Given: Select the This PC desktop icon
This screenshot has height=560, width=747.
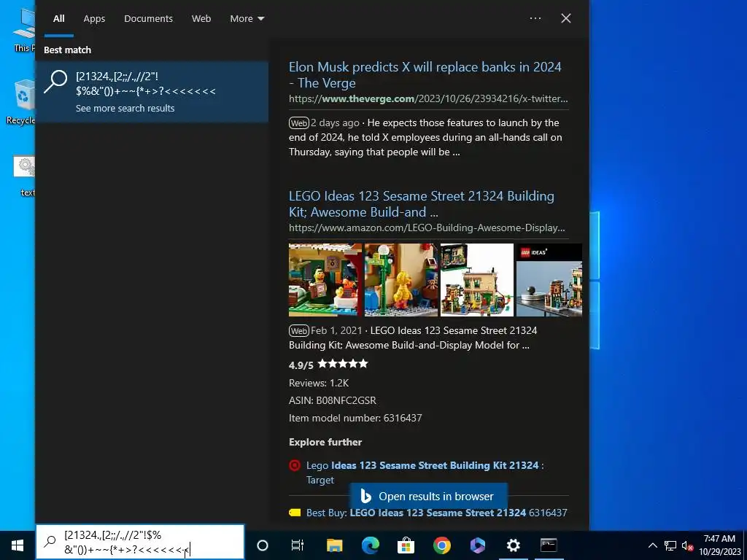Looking at the screenshot, I should [24, 30].
